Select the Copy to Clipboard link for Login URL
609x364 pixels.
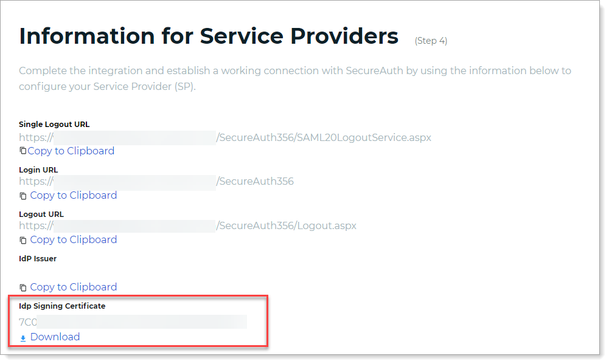73,195
